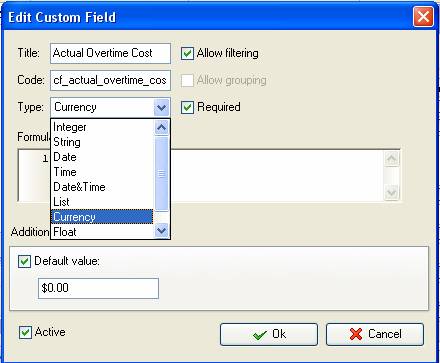Select Float in the type list

pos(102,232)
